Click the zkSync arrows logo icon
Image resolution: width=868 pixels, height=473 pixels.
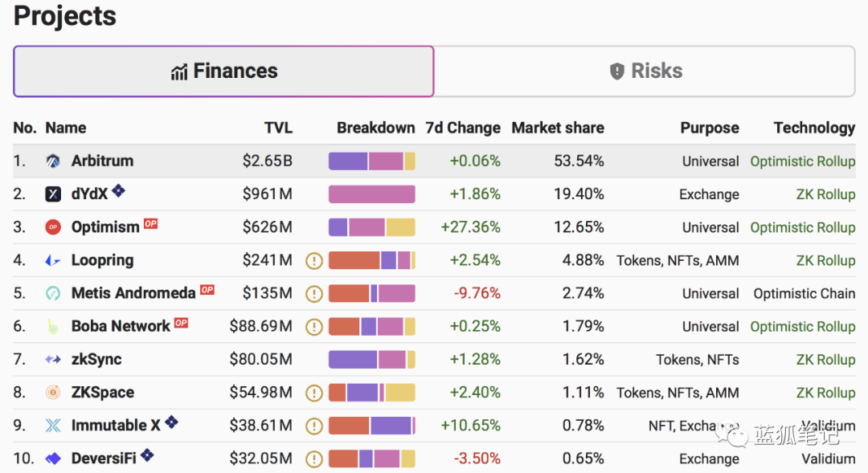[53, 360]
